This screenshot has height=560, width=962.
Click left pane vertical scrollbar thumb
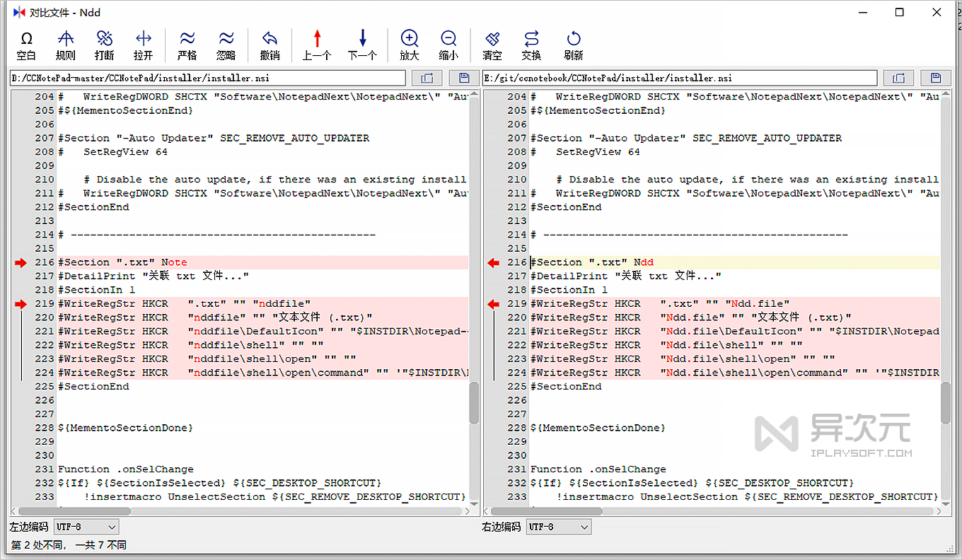[474, 403]
